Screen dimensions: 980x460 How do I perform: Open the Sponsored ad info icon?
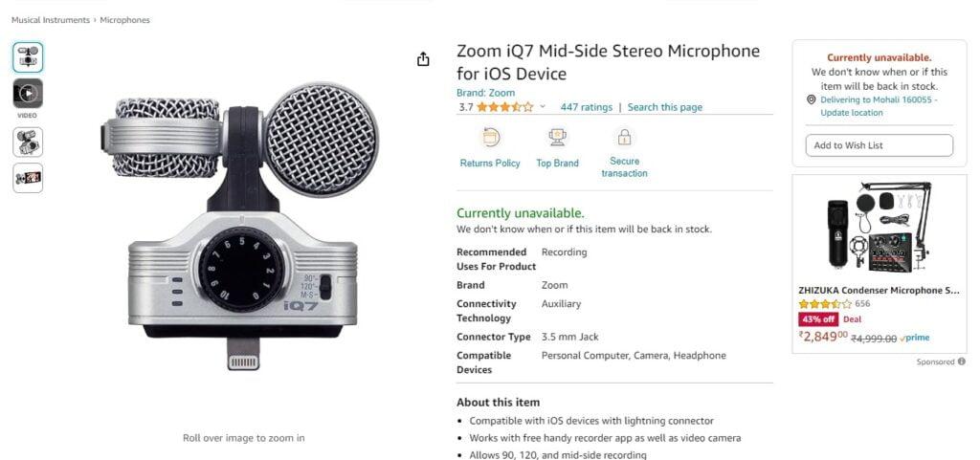[961, 361]
